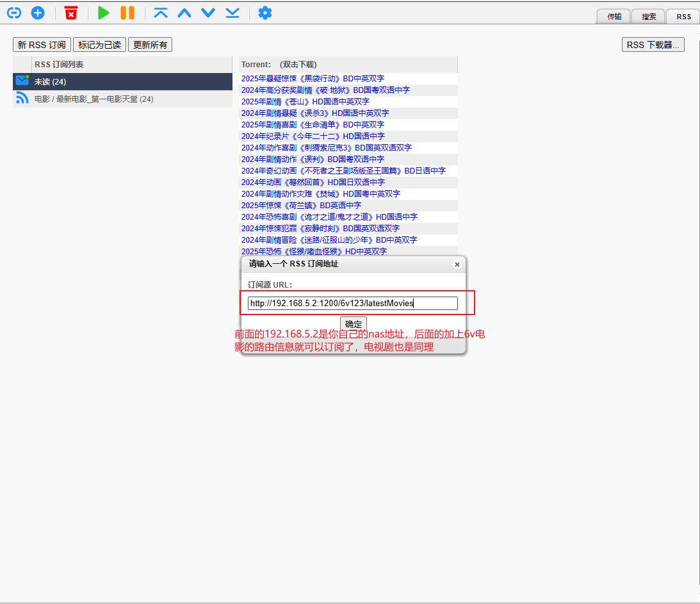The image size is (700, 604).
Task: Close the RSS 订阅地址 dialog
Action: [457, 265]
